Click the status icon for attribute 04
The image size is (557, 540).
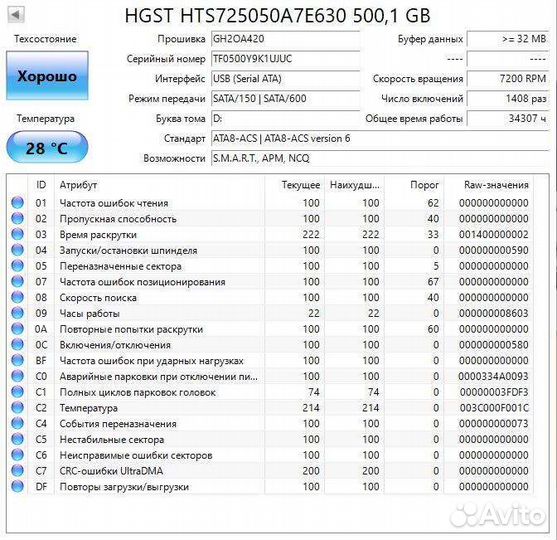[17, 250]
